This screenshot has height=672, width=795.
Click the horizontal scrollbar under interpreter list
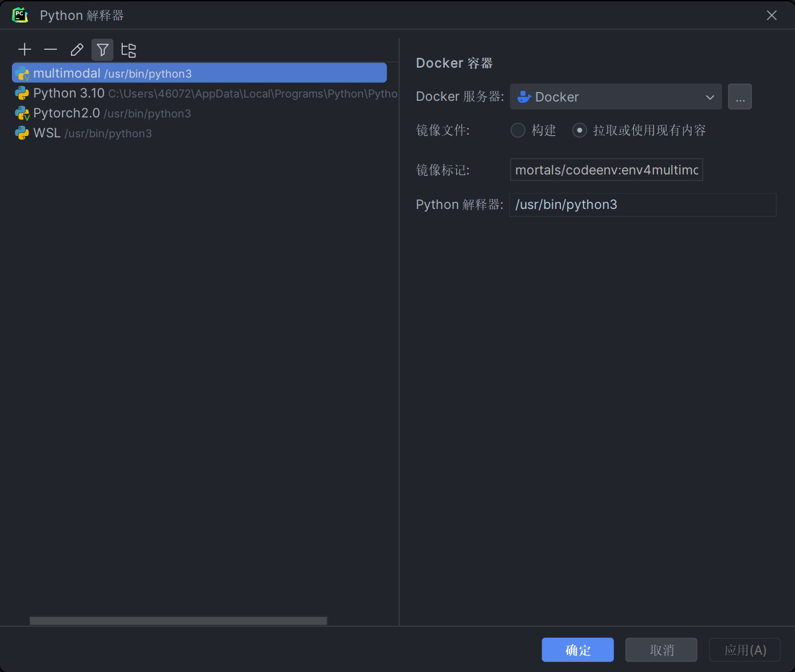(x=178, y=621)
